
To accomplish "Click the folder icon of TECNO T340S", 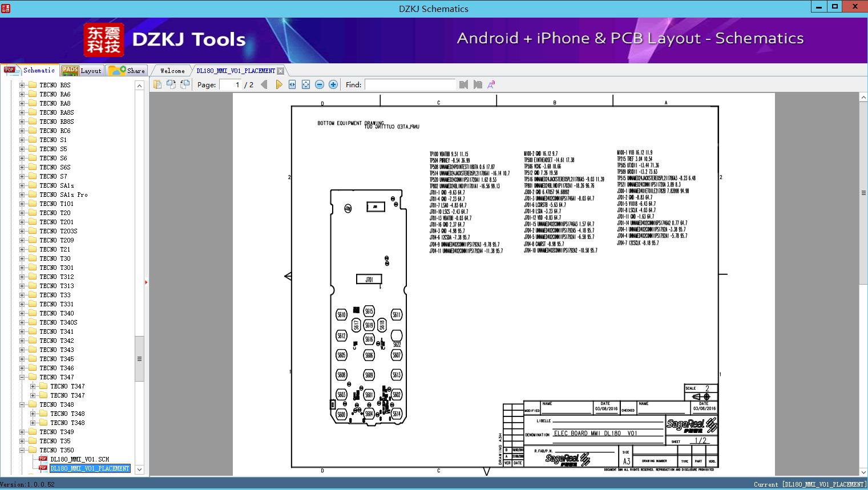I will pos(33,322).
